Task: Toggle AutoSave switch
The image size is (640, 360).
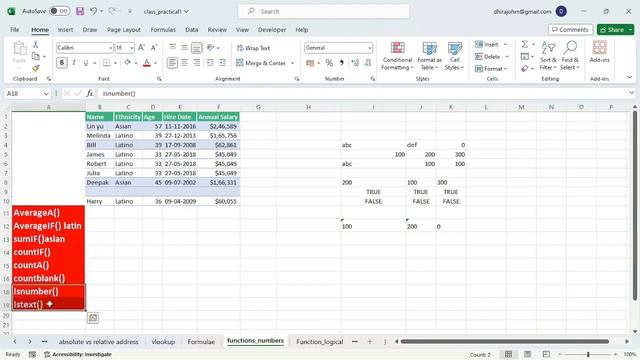Action: click(x=60, y=11)
